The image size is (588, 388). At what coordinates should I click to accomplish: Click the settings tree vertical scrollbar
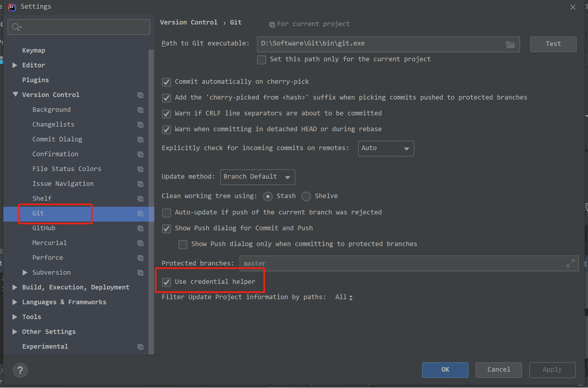(x=151, y=202)
